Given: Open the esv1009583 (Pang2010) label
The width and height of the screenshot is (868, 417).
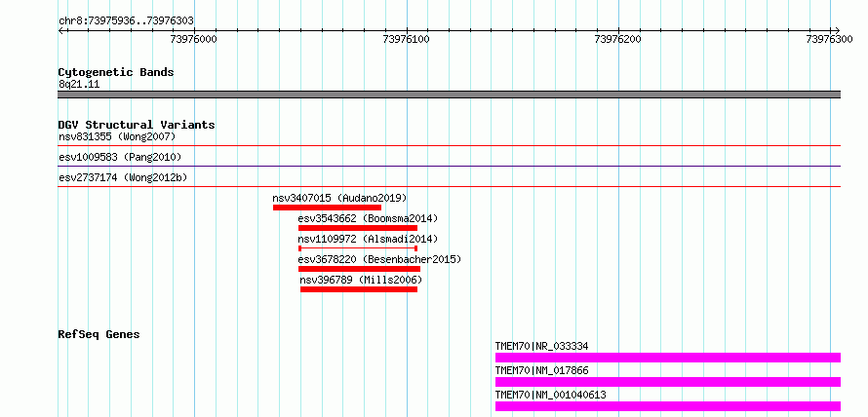Looking at the screenshot, I should (x=120, y=157).
